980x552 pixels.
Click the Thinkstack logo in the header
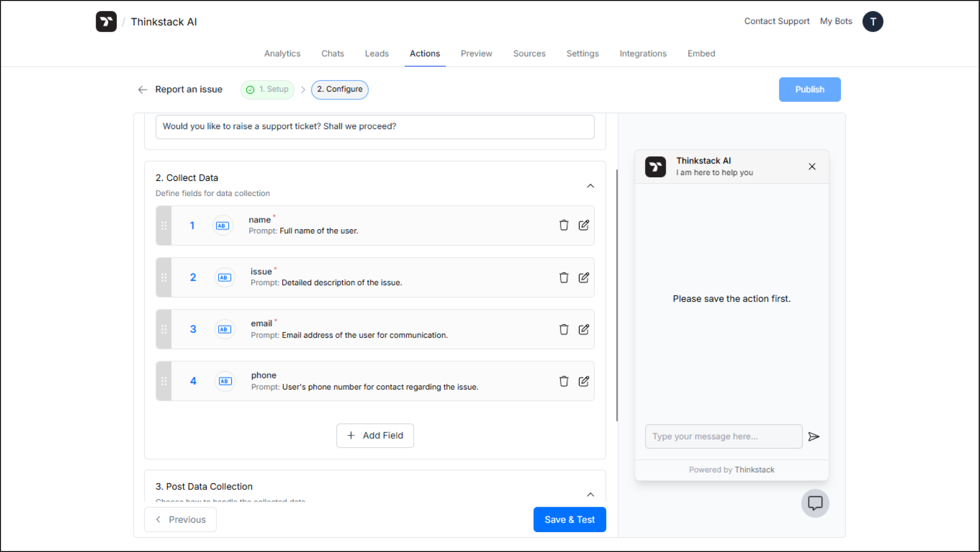(106, 21)
